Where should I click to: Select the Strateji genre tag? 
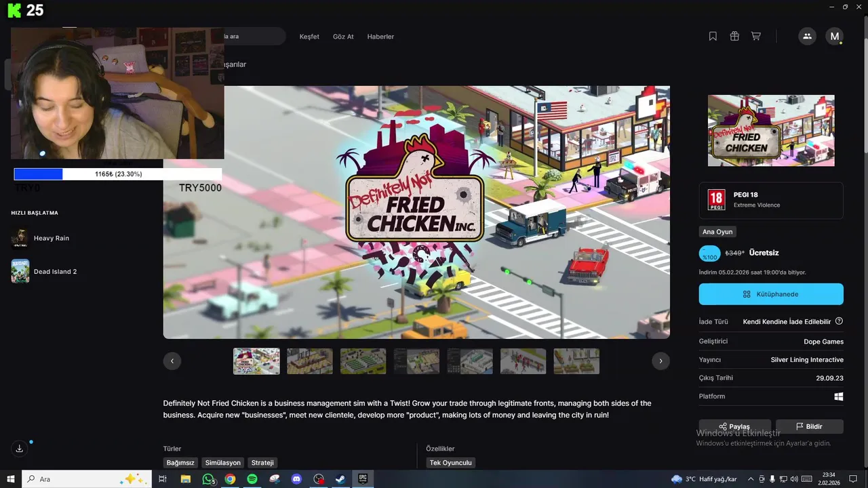coord(262,463)
